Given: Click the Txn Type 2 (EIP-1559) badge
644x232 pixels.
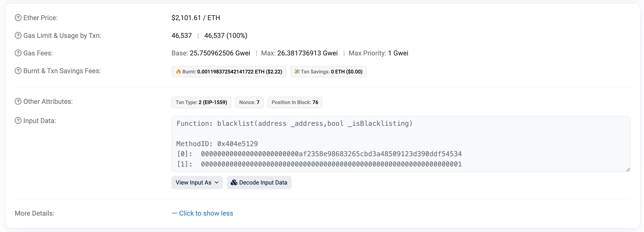Looking at the screenshot, I should [201, 102].
